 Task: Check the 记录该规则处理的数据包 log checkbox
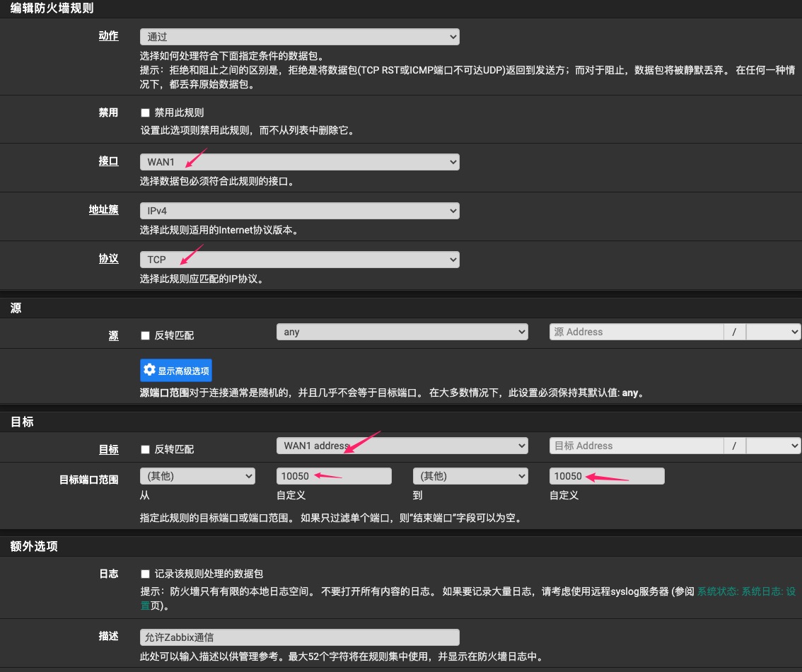[x=146, y=574]
